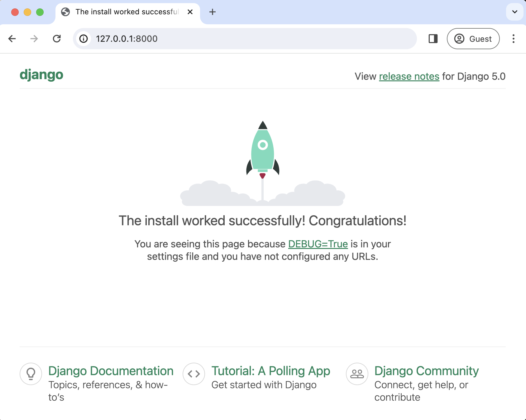Screen dimensions: 526x420
Task: Click the community people icon
Action: click(356, 374)
